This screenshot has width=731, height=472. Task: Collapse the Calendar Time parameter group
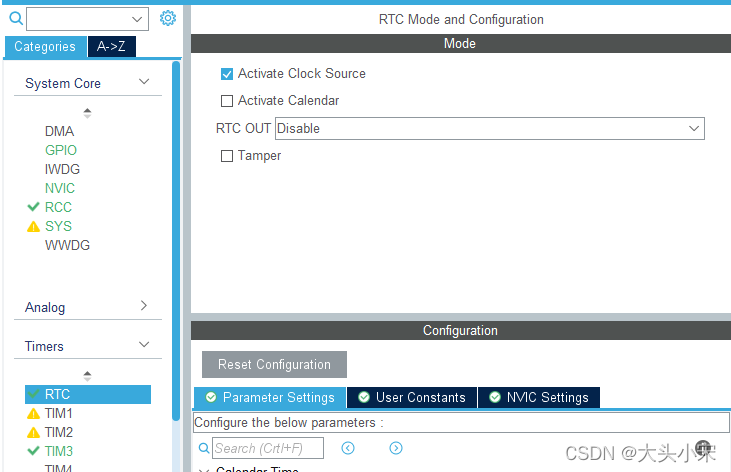[203, 469]
